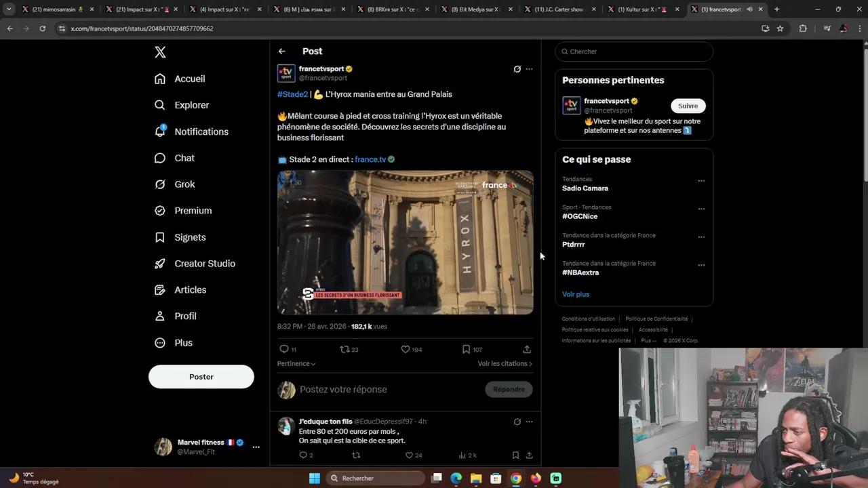Switch to the Kultur sur X tab
Image resolution: width=868 pixels, height=488 pixels.
pos(644,9)
